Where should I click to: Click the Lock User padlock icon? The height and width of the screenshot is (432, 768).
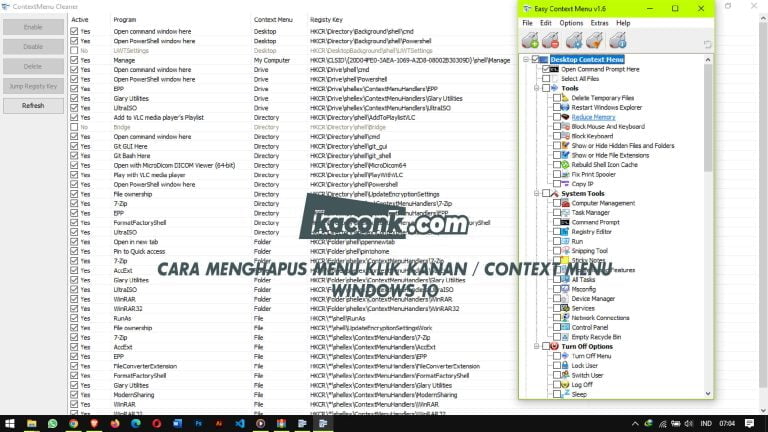tap(565, 365)
